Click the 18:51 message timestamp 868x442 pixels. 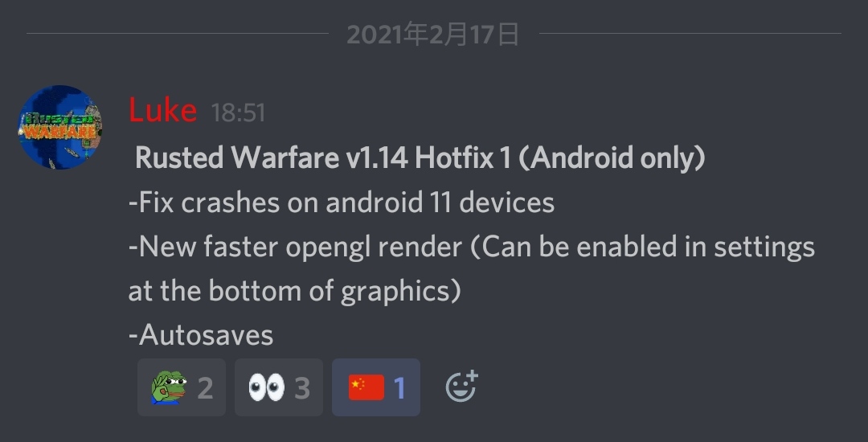click(238, 113)
